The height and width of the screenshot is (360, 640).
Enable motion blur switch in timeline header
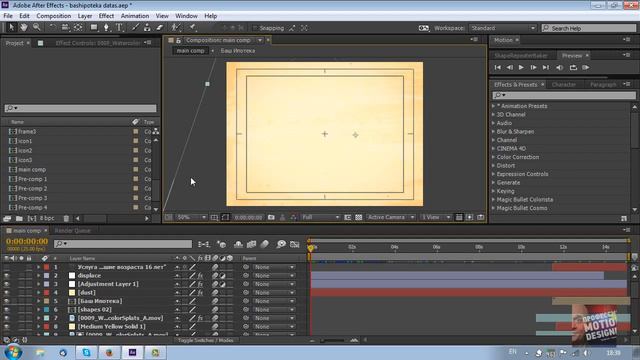[264, 244]
